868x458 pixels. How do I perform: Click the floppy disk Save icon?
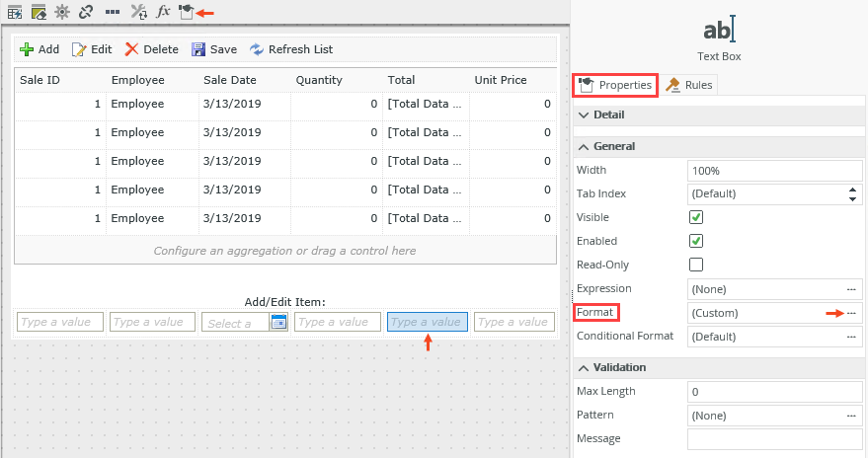pos(198,49)
